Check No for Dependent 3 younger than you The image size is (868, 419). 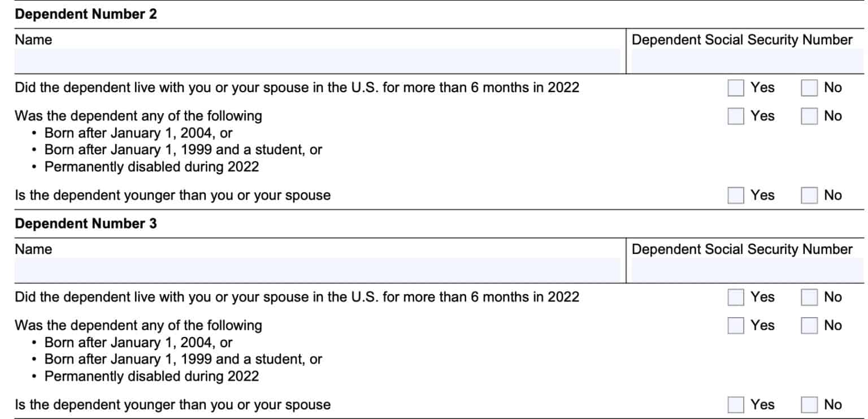click(809, 404)
